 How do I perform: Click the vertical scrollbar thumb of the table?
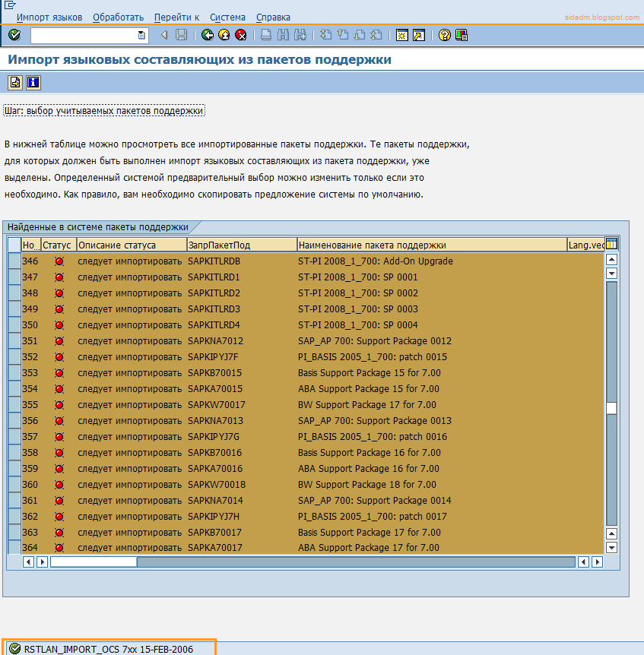611,409
